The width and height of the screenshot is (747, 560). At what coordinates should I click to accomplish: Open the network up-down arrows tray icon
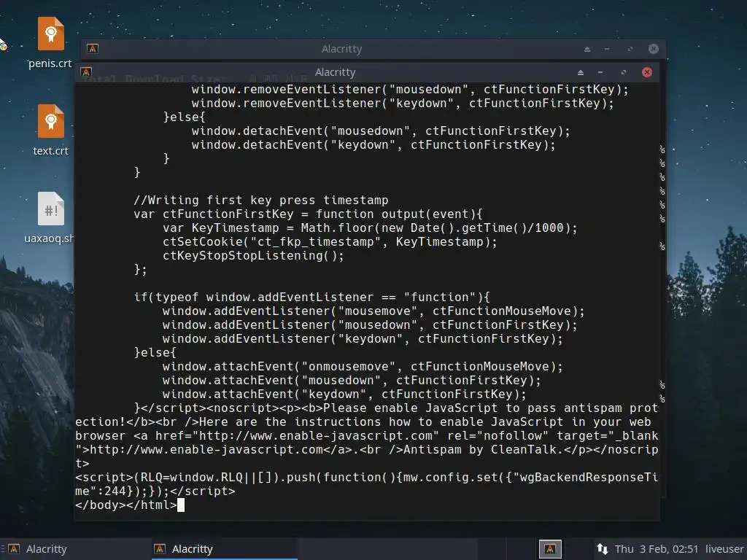pyautogui.click(x=602, y=549)
